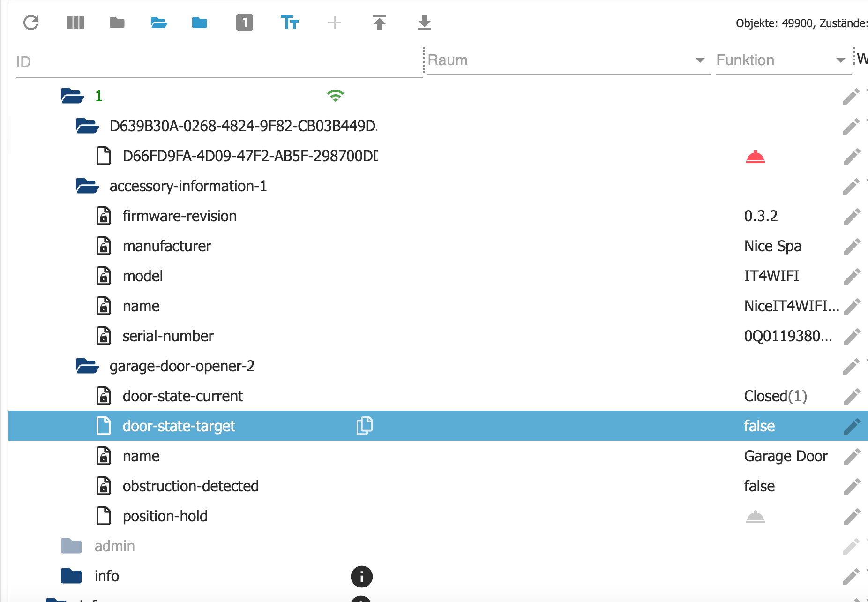Image resolution: width=868 pixels, height=602 pixels.
Task: Click the expand one level icon
Action: pos(245,23)
